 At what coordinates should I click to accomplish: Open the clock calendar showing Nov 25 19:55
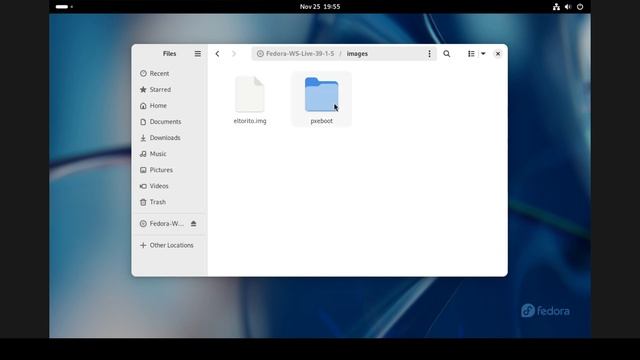click(320, 7)
